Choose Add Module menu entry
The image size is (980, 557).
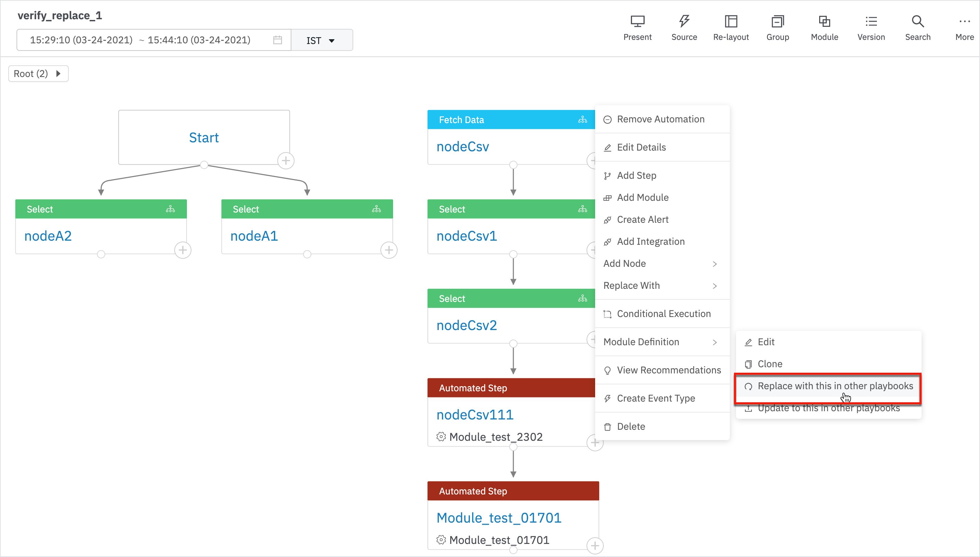[x=662, y=198]
